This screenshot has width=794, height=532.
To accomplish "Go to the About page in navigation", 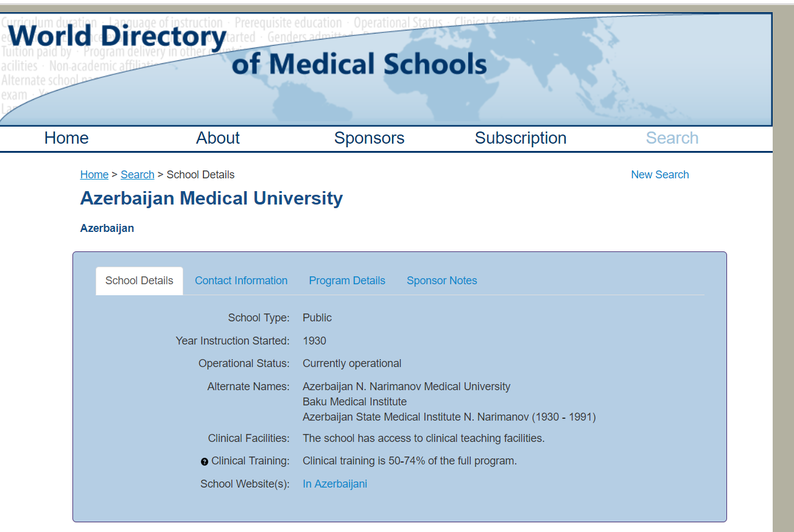I will coord(217,138).
